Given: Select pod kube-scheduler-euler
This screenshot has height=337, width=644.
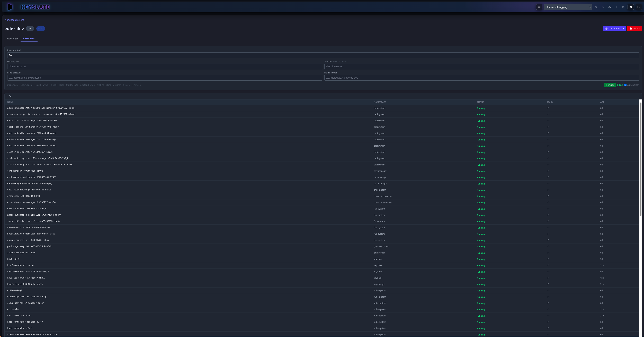Looking at the screenshot, I should coord(322,328).
